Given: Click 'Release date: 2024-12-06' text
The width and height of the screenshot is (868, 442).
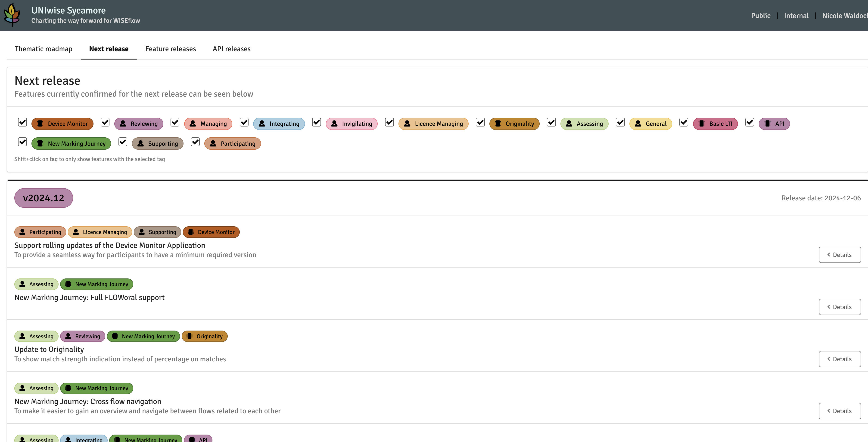Looking at the screenshot, I should tap(821, 198).
